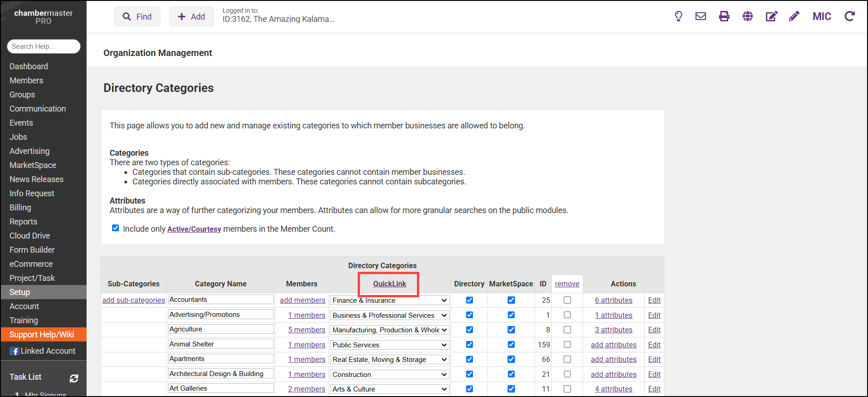Screen dimensions: 868x397
Task: Open the Arts & Culture QuickLink dropdown
Action: tap(390, 389)
